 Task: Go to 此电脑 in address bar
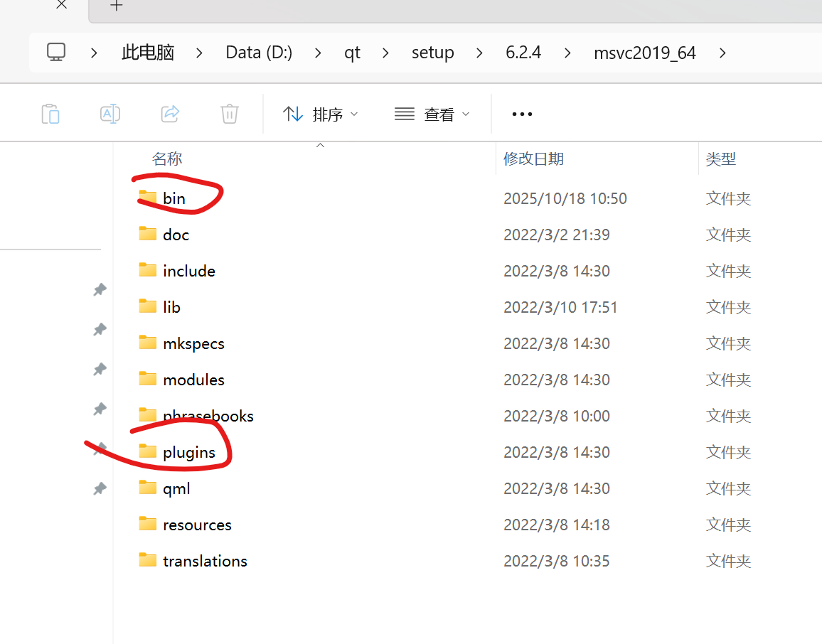148,53
